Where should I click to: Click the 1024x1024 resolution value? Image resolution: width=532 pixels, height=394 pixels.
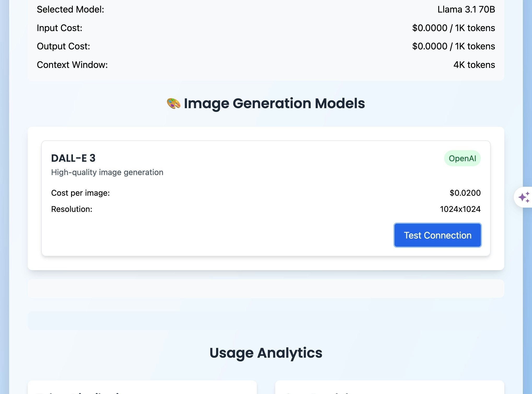tap(460, 209)
